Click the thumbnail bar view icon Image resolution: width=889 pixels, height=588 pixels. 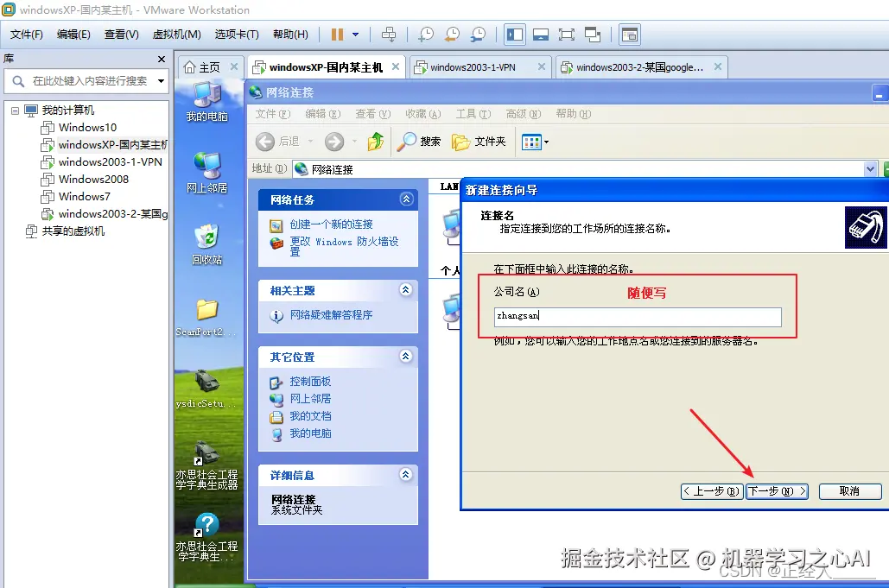(541, 35)
